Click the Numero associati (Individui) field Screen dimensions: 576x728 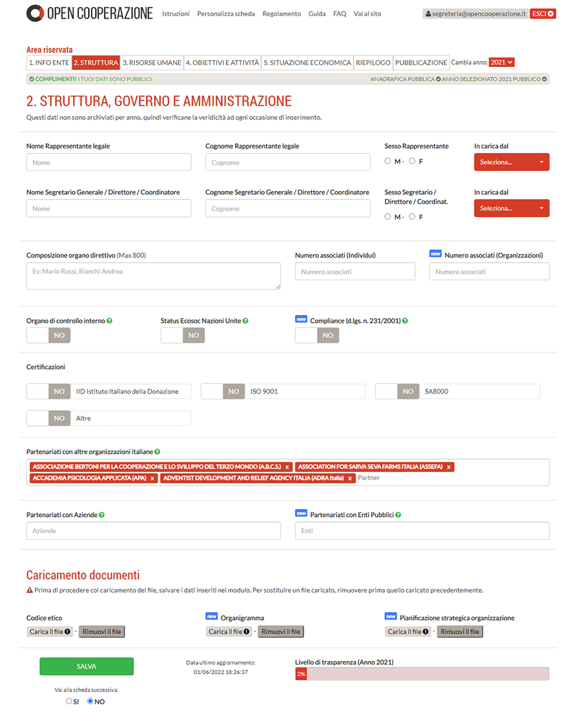pos(355,271)
